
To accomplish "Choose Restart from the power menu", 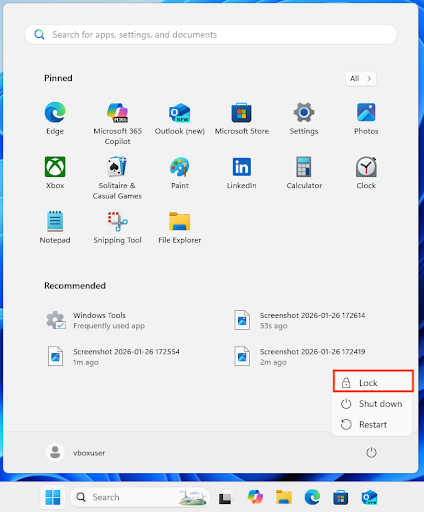I will pyautogui.click(x=372, y=424).
